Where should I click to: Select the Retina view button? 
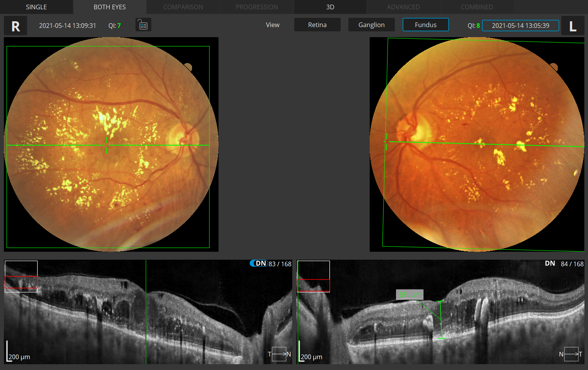click(317, 24)
